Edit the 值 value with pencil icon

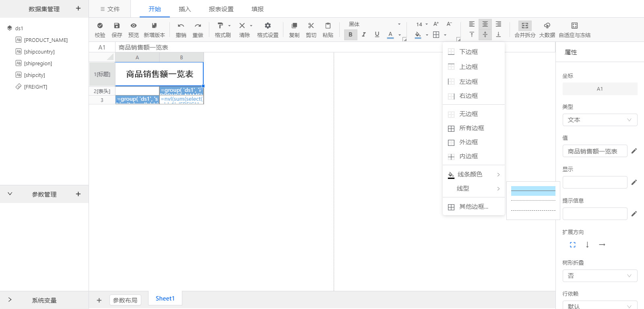[634, 151]
